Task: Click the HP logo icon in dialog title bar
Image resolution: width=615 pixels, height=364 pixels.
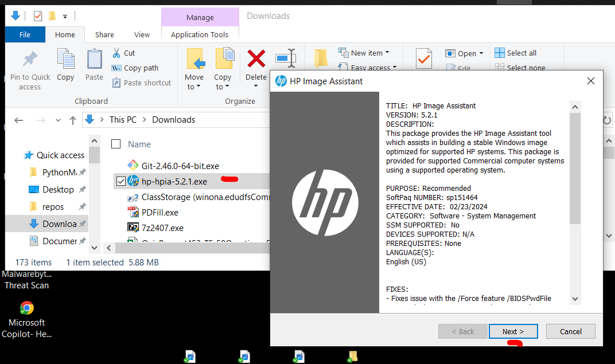Action: point(281,81)
